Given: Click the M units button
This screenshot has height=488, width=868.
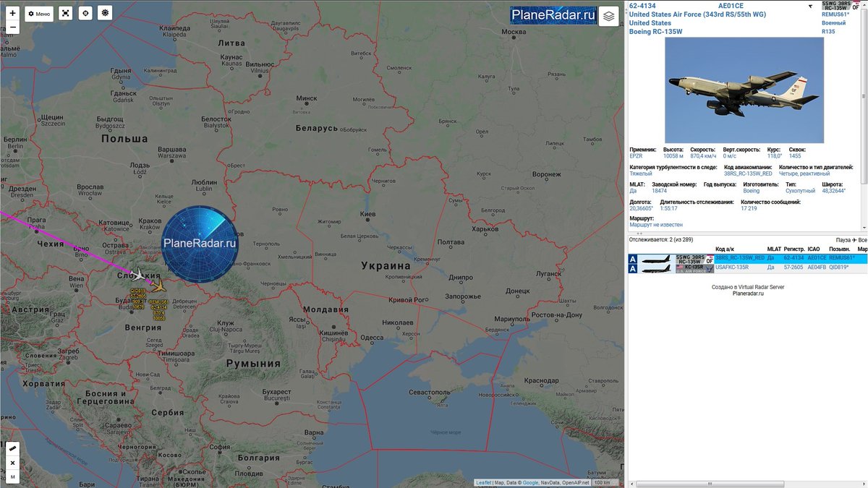Looking at the screenshot, I should point(12,476).
